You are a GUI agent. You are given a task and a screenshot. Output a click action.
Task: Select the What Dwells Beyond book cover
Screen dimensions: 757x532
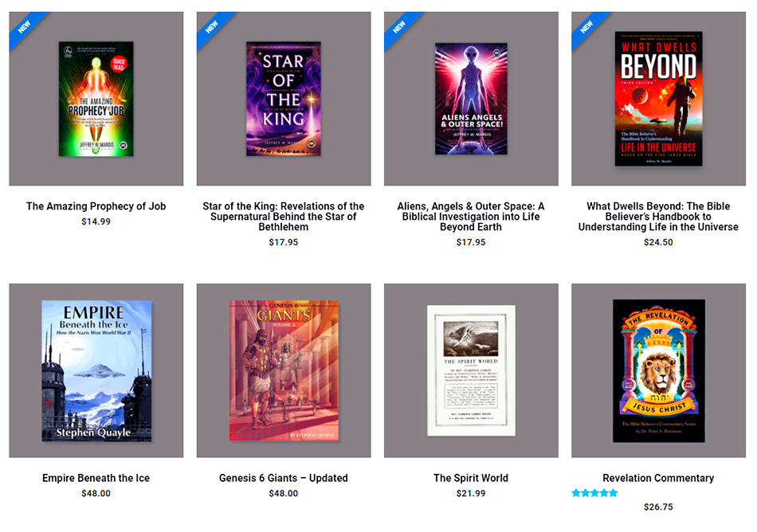tap(658, 99)
